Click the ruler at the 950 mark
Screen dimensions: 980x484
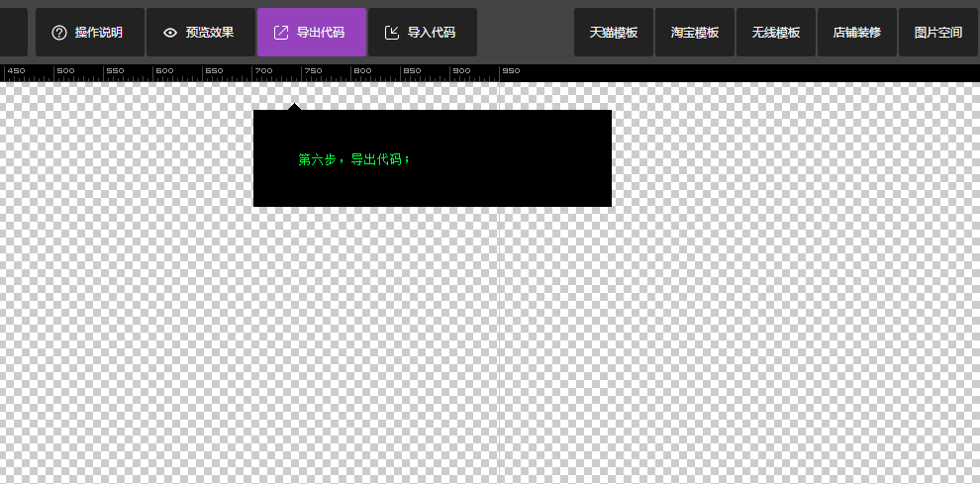pyautogui.click(x=511, y=71)
